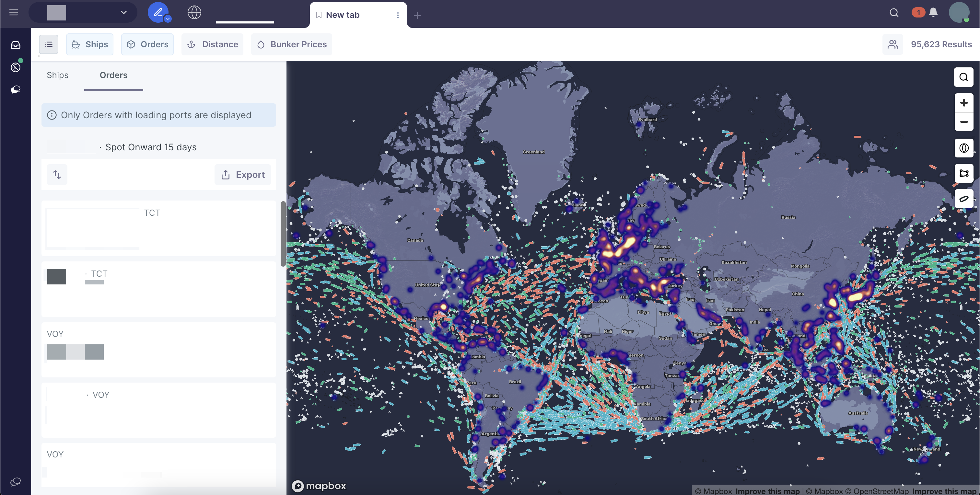This screenshot has width=980, height=495.
Task: Click the radar target sidebar icon
Action: point(15,67)
